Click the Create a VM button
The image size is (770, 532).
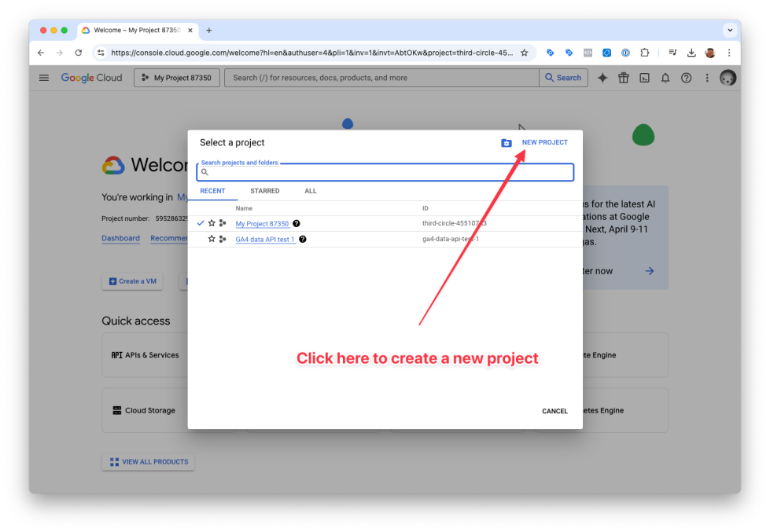133,281
